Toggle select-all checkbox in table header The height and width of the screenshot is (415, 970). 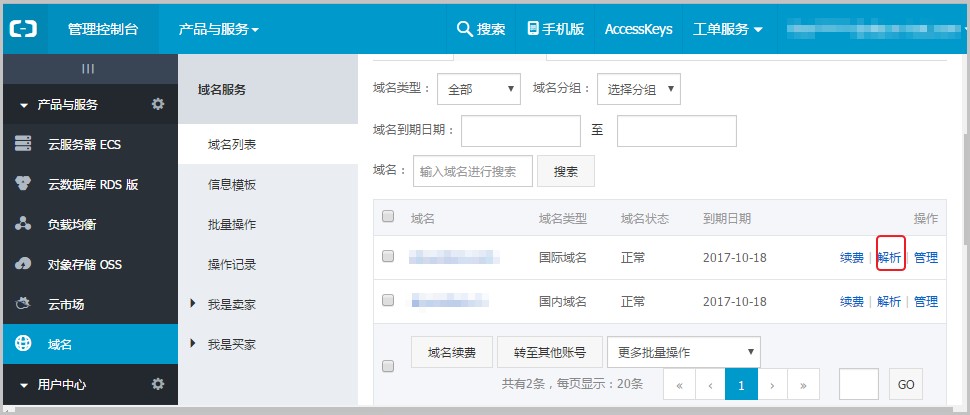click(x=388, y=217)
